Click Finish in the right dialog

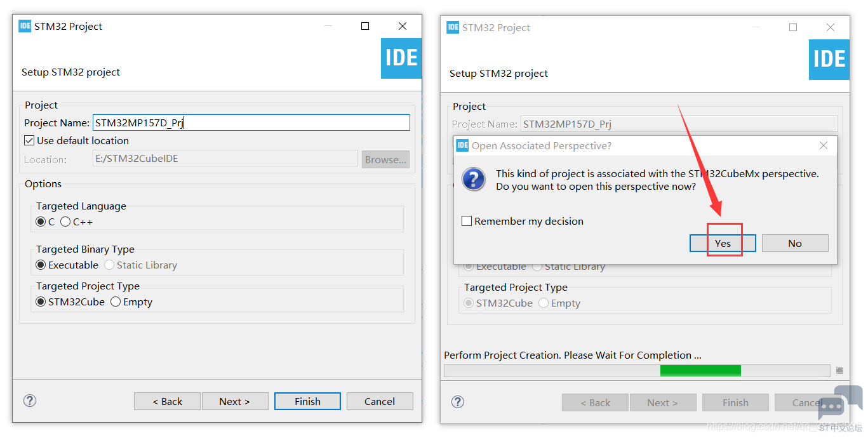[x=735, y=402]
